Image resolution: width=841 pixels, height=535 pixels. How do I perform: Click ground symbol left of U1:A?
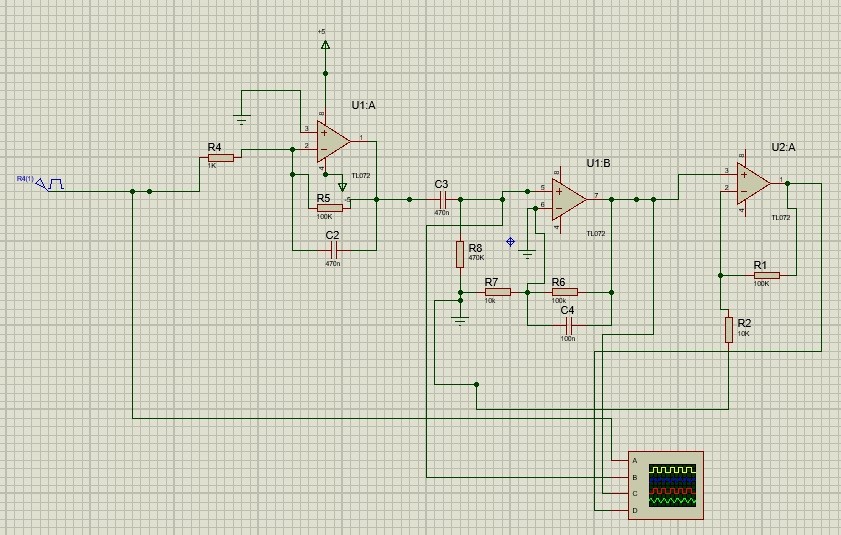tap(241, 120)
